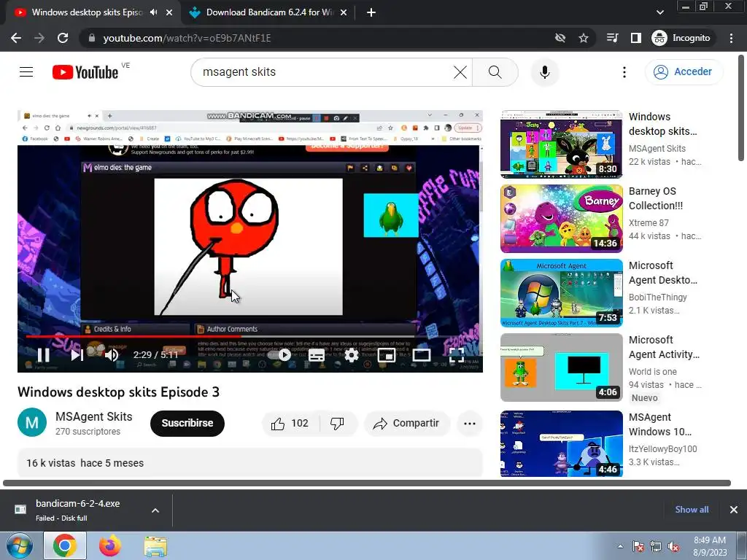Launch Firefox from the taskbar
This screenshot has width=747, height=560.
[110, 545]
